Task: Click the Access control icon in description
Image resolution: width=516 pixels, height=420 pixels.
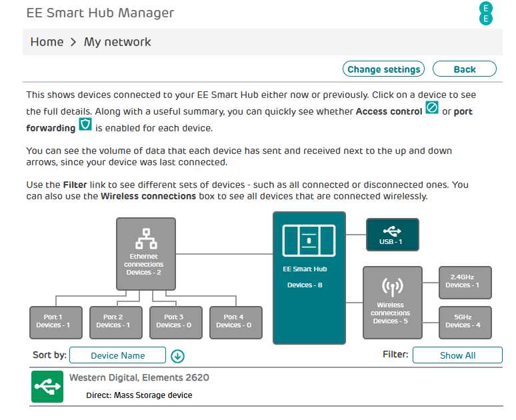Action: tap(432, 107)
